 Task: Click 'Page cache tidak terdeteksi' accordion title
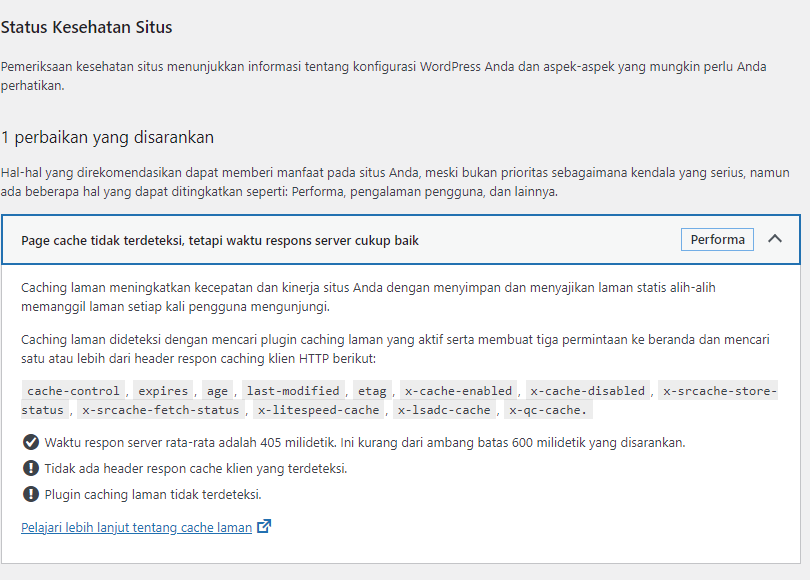click(x=220, y=241)
